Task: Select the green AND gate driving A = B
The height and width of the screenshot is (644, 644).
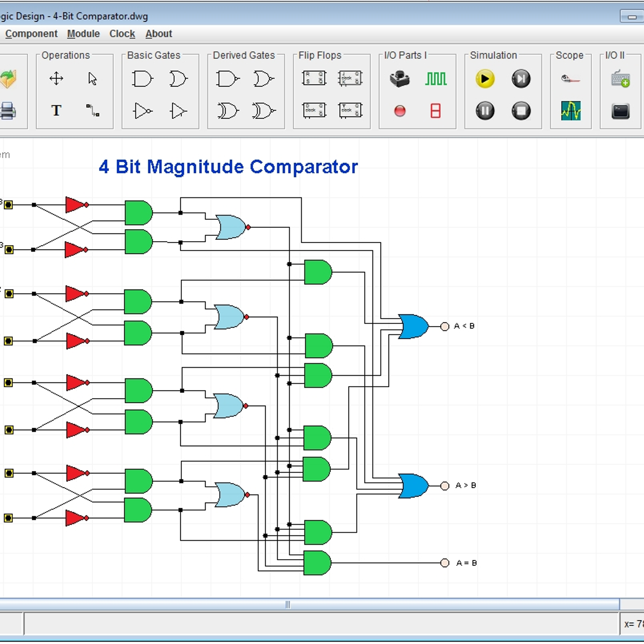Action: [x=317, y=563]
